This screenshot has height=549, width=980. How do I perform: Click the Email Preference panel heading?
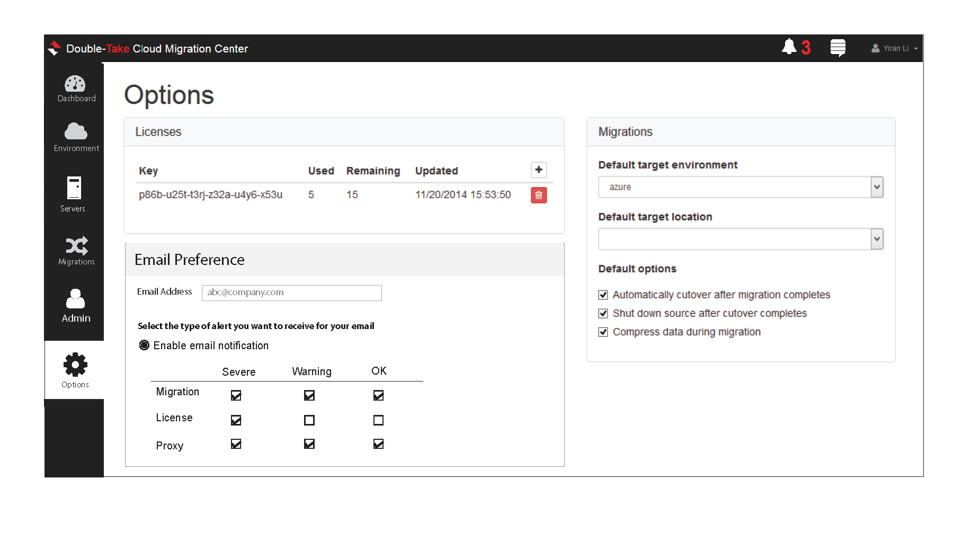coord(190,260)
